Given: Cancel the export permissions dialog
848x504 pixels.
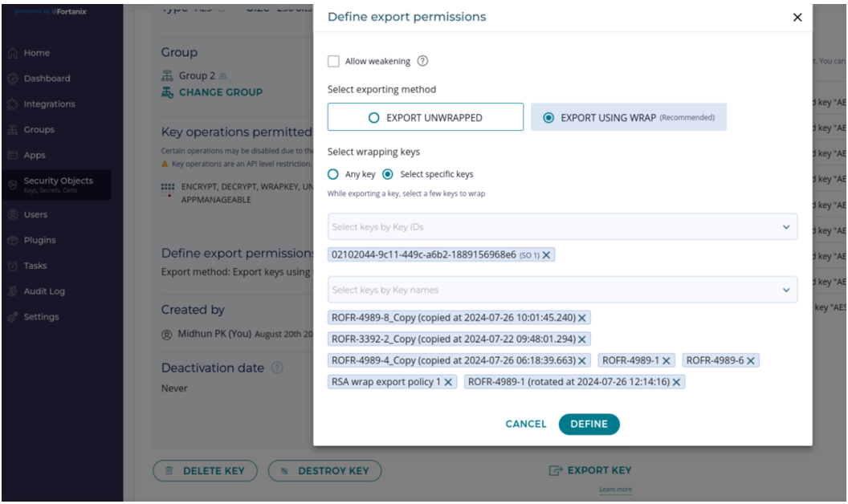Looking at the screenshot, I should [525, 425].
